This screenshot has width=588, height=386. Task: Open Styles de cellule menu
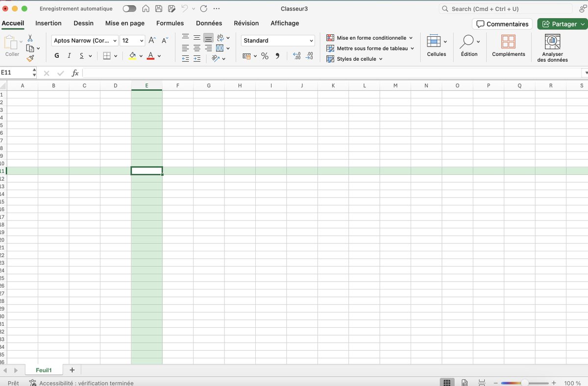[355, 59]
